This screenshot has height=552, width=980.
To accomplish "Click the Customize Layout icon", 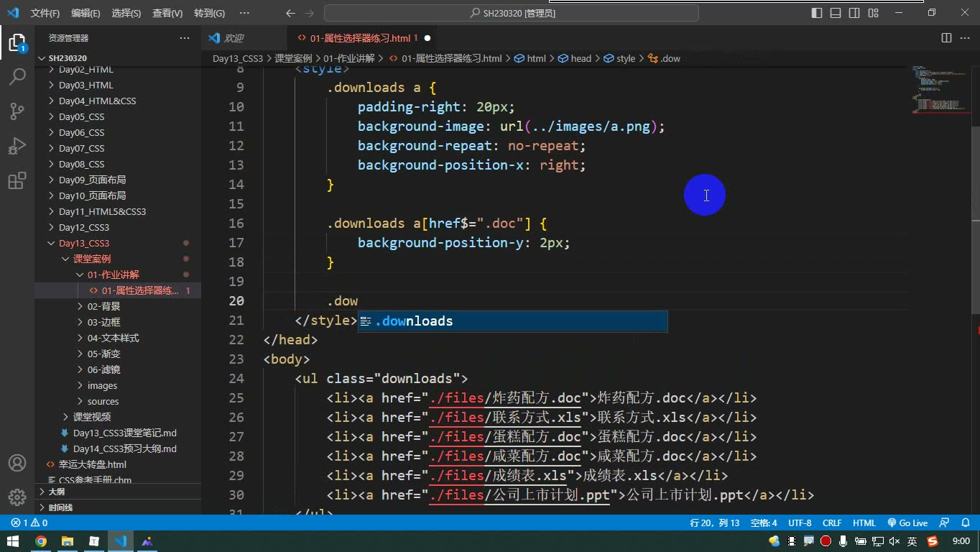I will pyautogui.click(x=873, y=13).
